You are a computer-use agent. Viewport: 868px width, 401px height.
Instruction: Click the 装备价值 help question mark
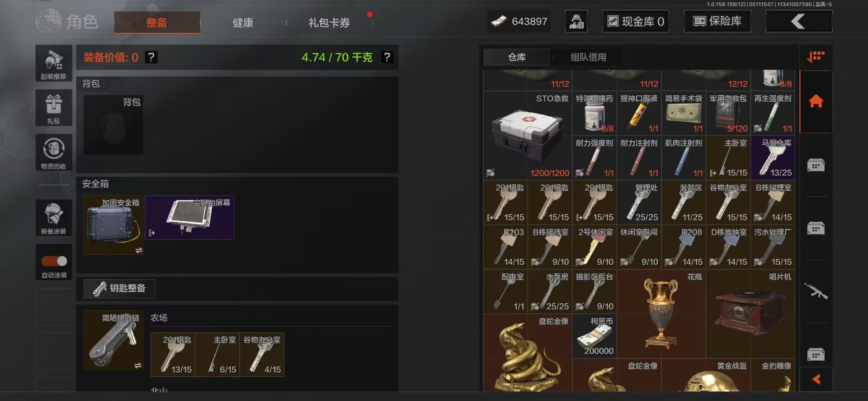(x=151, y=57)
